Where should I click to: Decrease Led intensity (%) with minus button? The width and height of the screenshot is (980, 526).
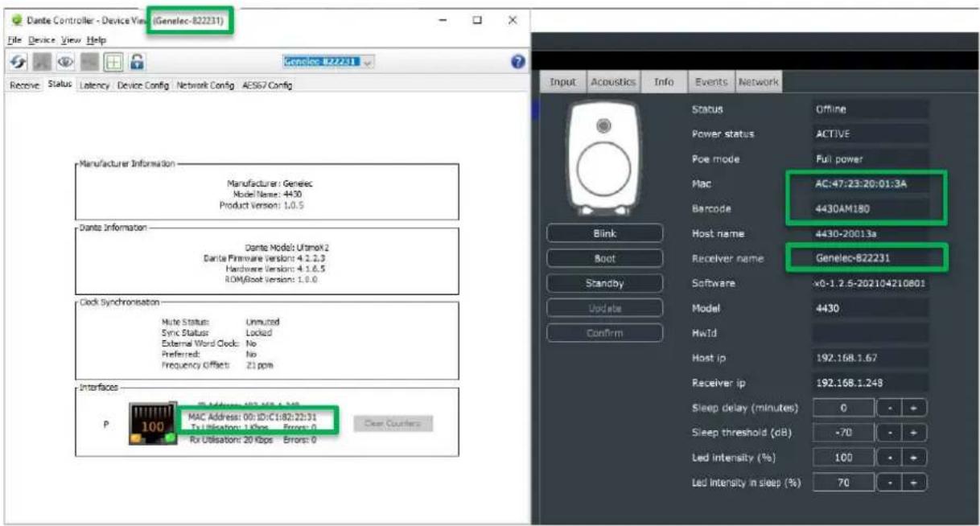point(888,458)
